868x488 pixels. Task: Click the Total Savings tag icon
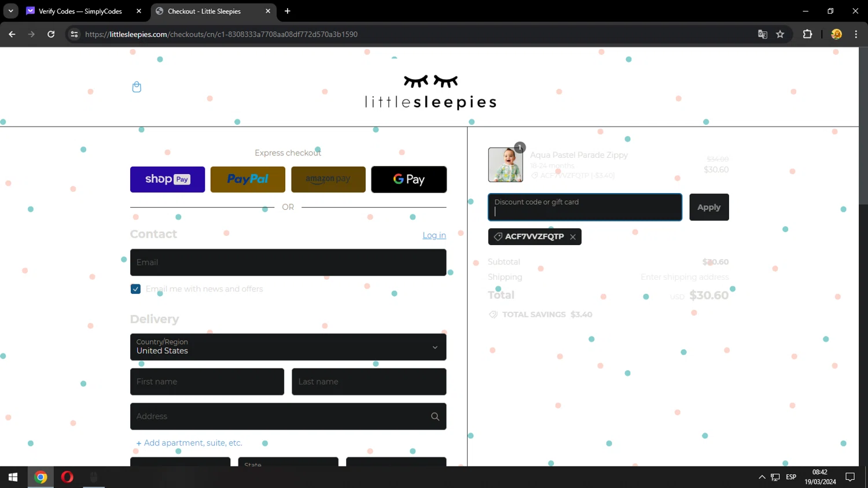[493, 315]
